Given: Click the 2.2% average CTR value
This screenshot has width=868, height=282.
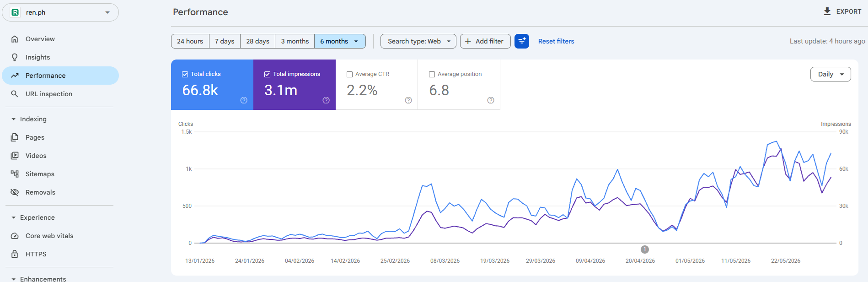Looking at the screenshot, I should point(362,90).
